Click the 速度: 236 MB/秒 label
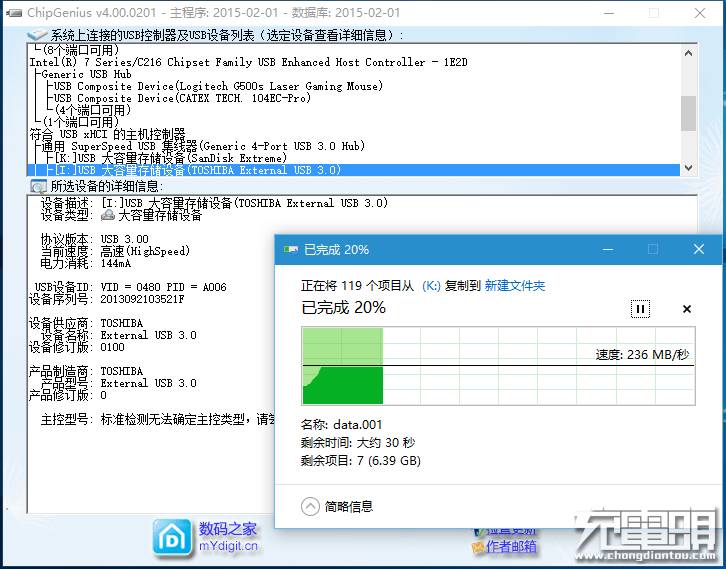This screenshot has height=569, width=726. [642, 355]
